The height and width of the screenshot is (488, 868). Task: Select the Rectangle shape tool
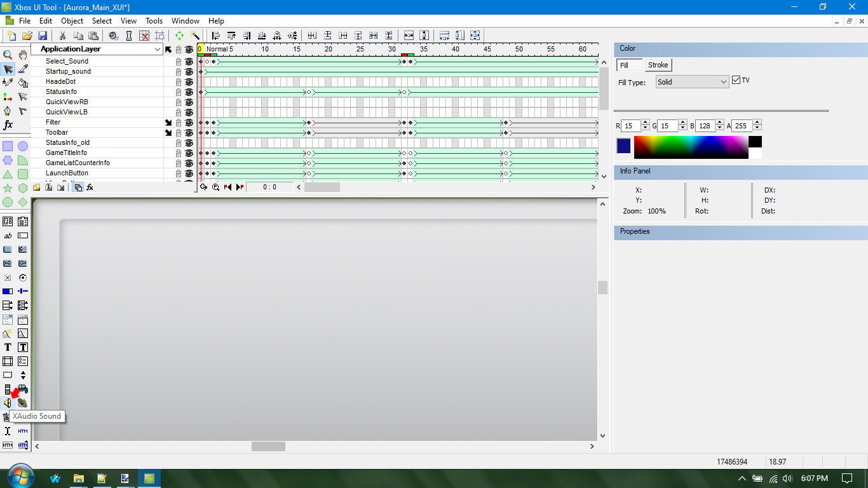(x=8, y=146)
